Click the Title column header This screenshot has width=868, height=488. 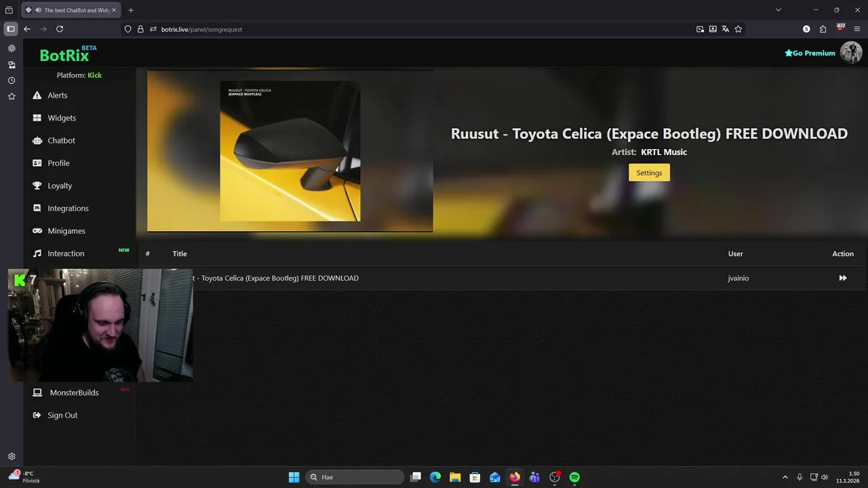pyautogui.click(x=180, y=253)
